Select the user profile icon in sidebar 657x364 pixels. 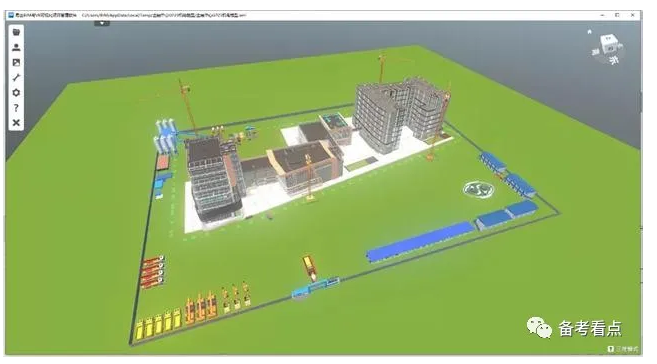[x=16, y=47]
